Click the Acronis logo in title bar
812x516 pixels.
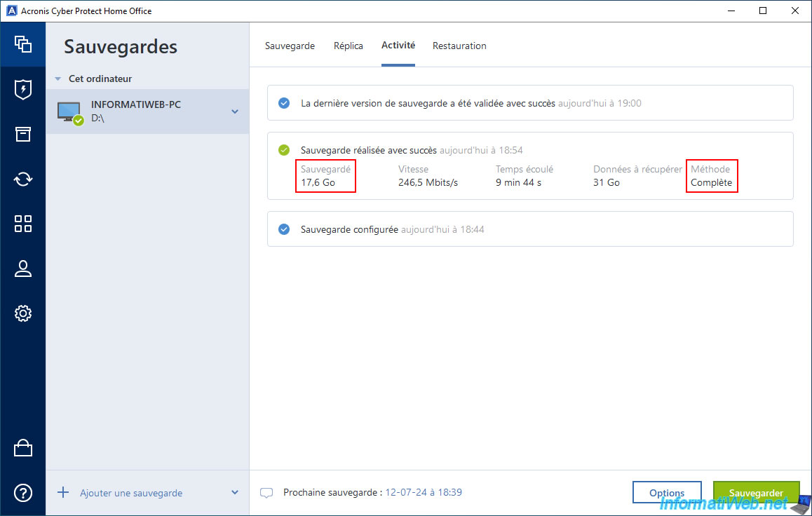pos(11,11)
